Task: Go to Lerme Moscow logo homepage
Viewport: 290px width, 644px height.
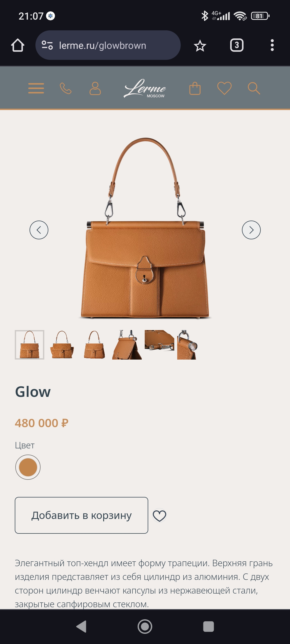Action: (x=145, y=88)
